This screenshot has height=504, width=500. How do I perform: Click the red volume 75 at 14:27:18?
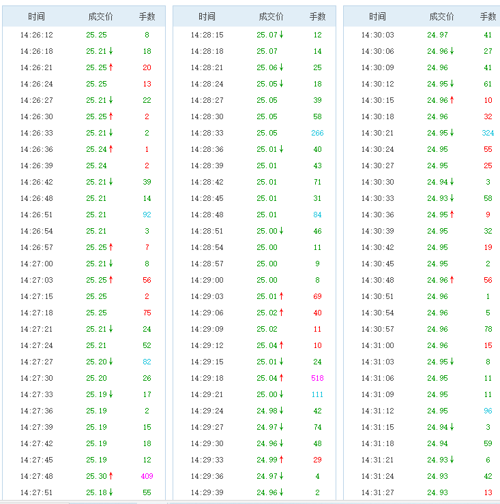pyautogui.click(x=147, y=313)
